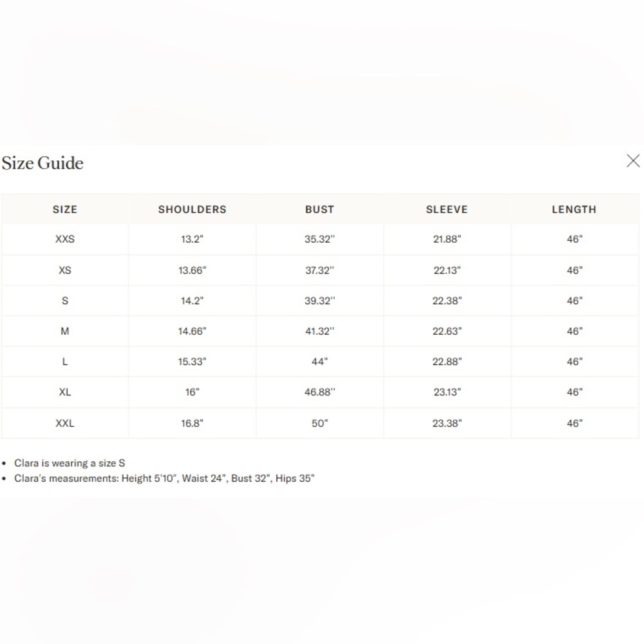The image size is (644, 644).
Task: Click the LENGTH column header
Action: 574,209
